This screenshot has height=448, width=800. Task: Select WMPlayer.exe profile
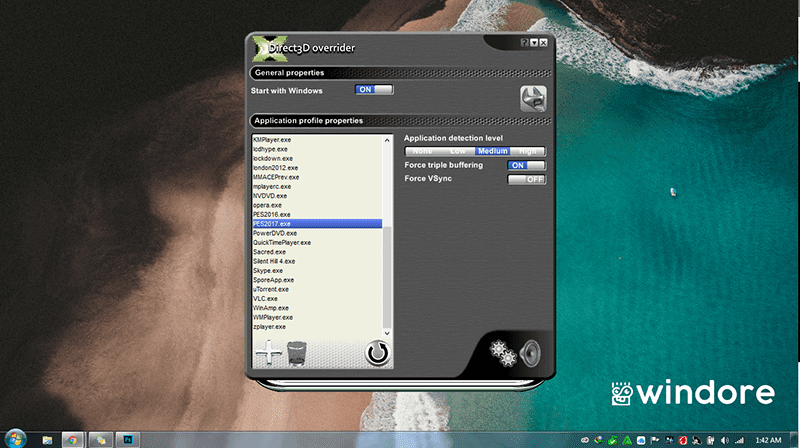coord(317,317)
